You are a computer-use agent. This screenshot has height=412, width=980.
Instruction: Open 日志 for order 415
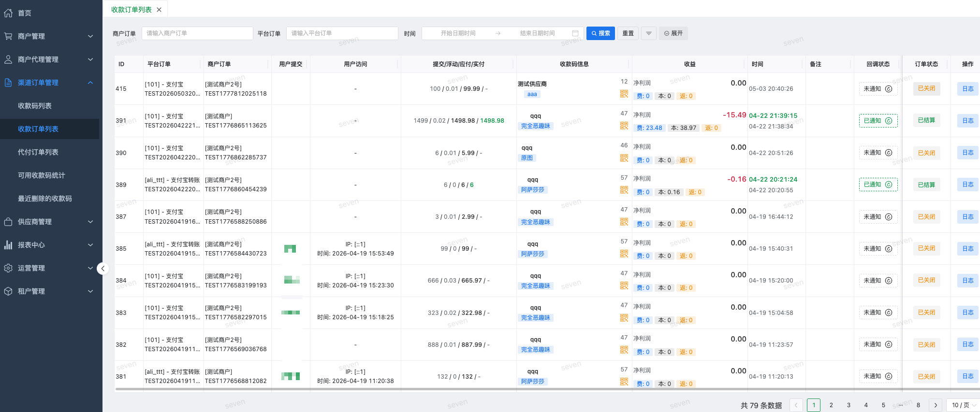(x=968, y=89)
